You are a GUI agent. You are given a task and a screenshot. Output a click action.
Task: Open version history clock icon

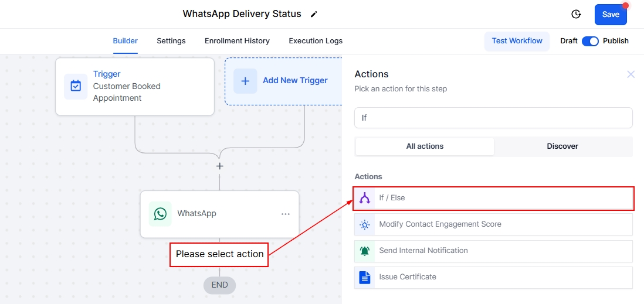point(576,15)
